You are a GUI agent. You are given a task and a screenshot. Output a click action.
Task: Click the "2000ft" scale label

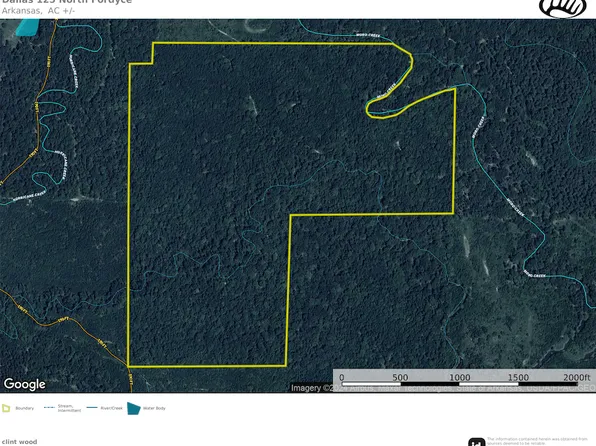[577, 377]
